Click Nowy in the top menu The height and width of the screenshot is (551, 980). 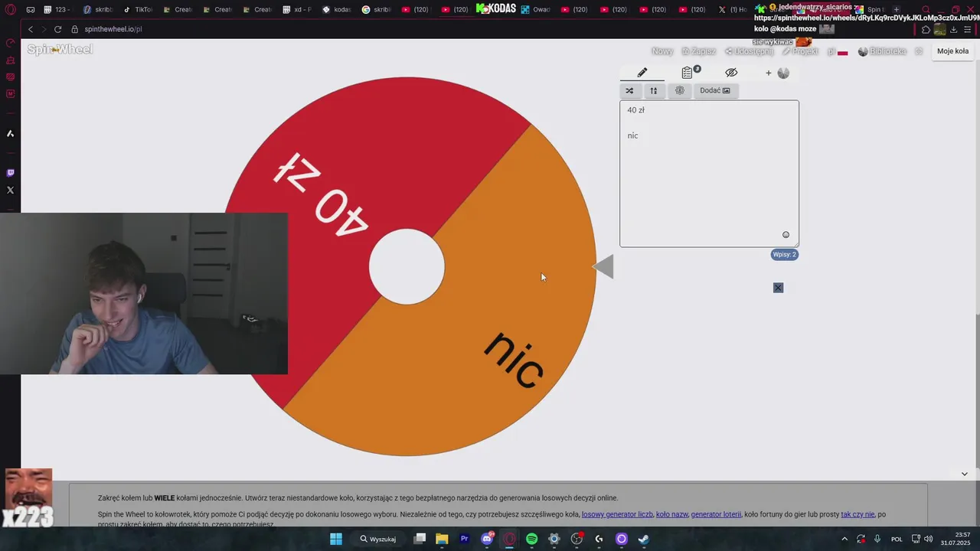click(662, 51)
